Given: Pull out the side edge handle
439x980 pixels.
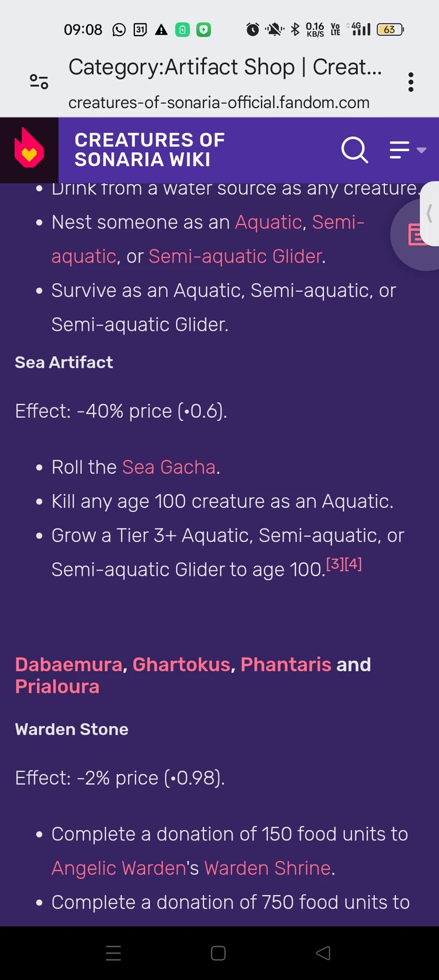Looking at the screenshot, I should tap(430, 213).
